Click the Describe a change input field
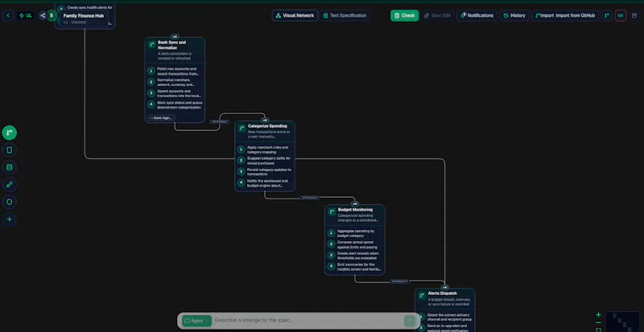The width and height of the screenshot is (644, 332). (308, 321)
